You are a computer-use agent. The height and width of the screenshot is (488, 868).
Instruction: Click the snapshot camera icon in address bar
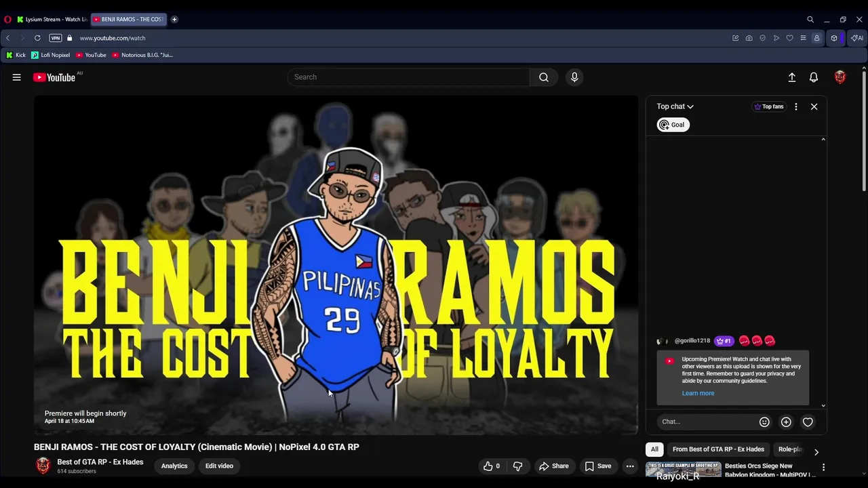click(x=749, y=38)
